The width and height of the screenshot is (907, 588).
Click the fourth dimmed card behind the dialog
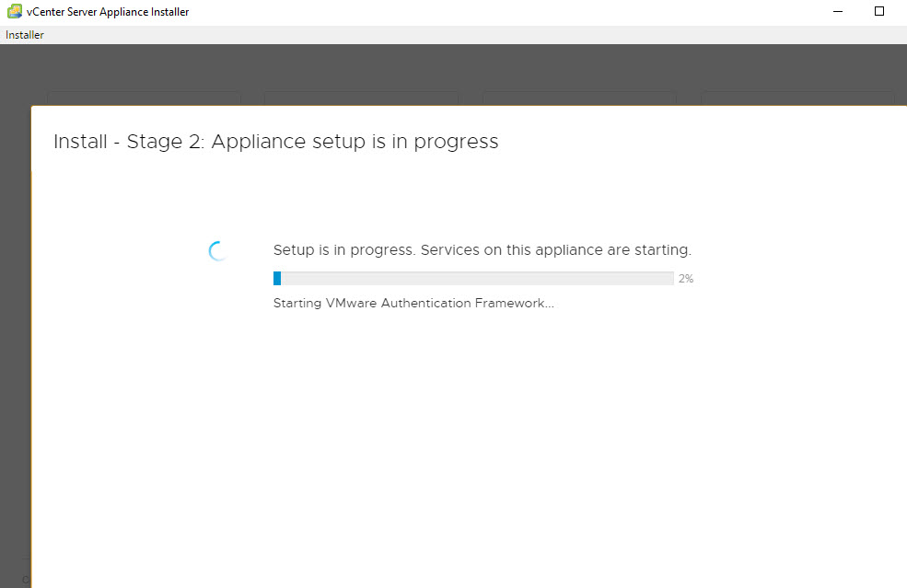pos(797,98)
